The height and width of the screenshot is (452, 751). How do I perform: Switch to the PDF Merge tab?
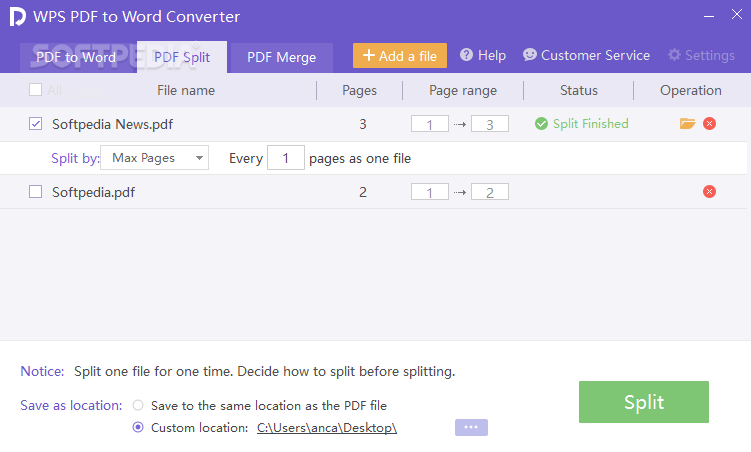tap(282, 57)
